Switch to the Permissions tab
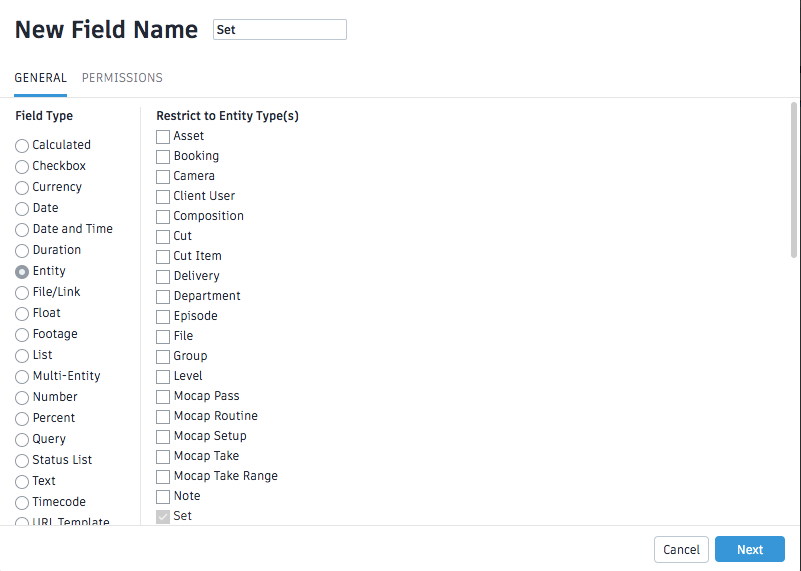801x571 pixels. pyautogui.click(x=122, y=78)
